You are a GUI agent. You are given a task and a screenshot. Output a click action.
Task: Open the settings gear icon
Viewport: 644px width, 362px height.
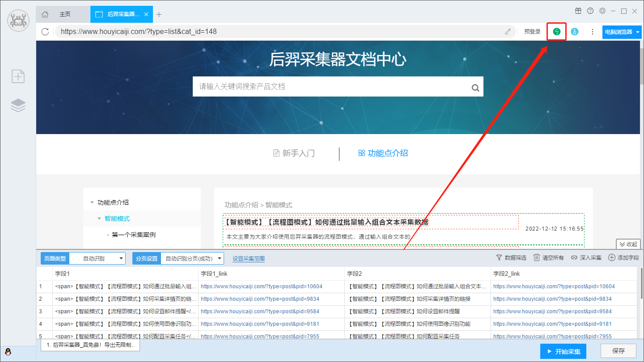(602, 11)
